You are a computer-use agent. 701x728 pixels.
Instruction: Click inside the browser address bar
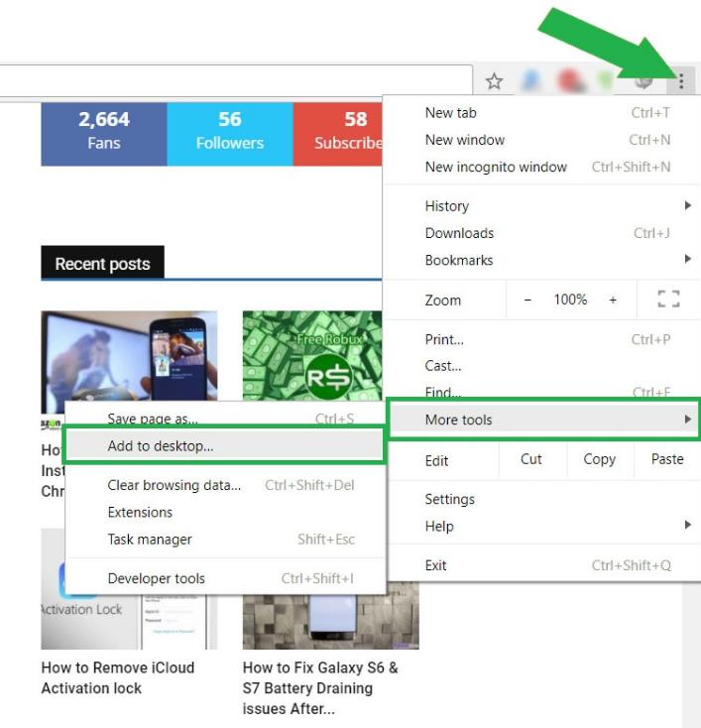click(x=234, y=81)
